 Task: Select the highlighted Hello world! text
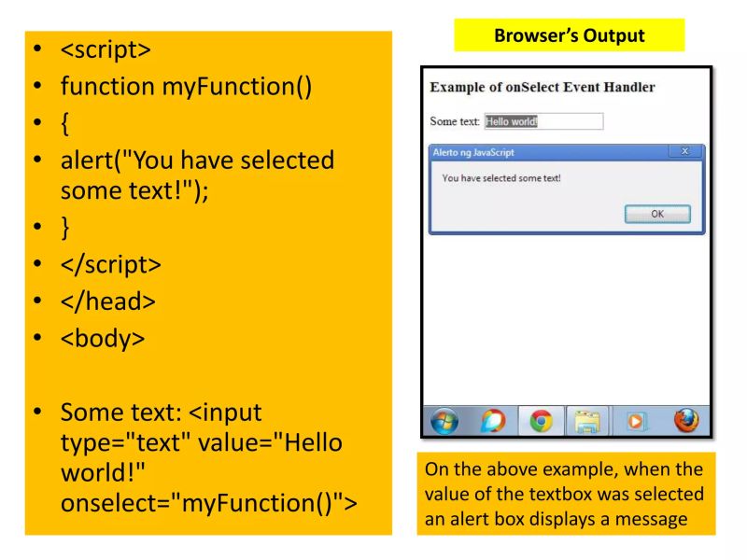[x=512, y=121]
